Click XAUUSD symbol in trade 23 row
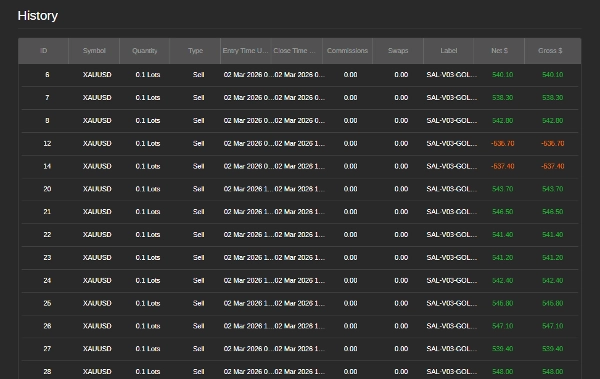 click(97, 258)
